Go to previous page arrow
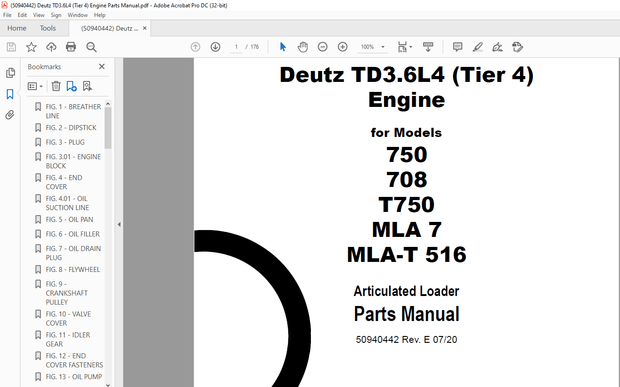 tap(195, 47)
